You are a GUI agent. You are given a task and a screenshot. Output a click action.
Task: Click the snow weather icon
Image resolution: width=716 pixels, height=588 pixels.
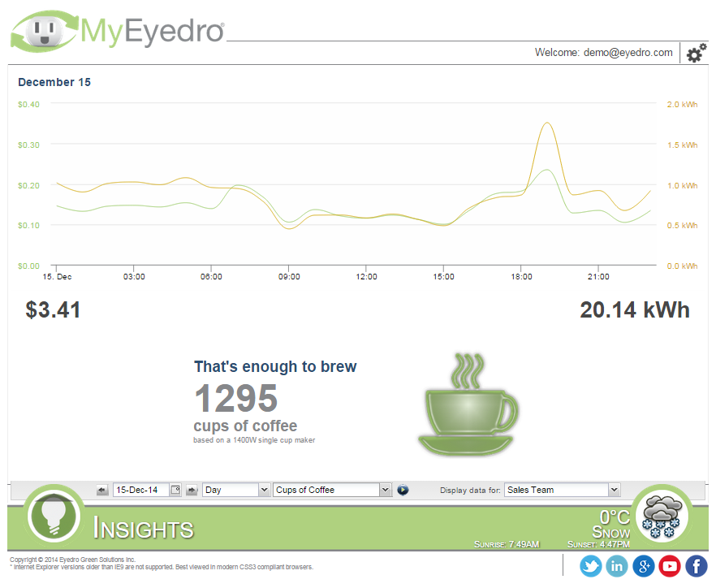[x=662, y=517]
